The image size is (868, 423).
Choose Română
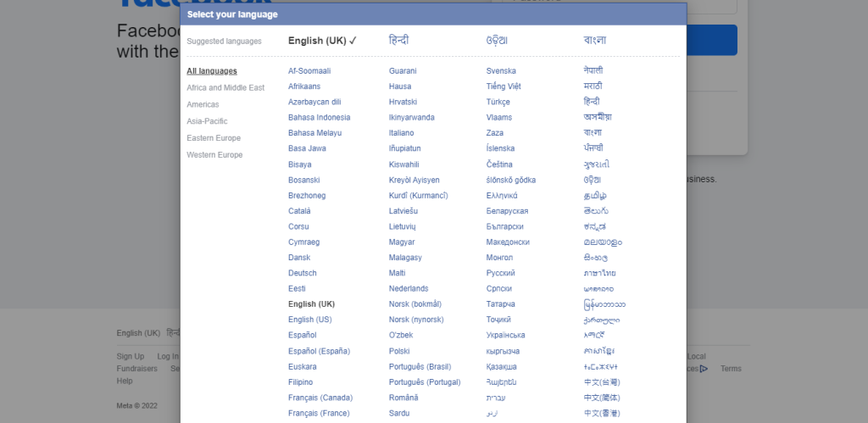pyautogui.click(x=403, y=398)
